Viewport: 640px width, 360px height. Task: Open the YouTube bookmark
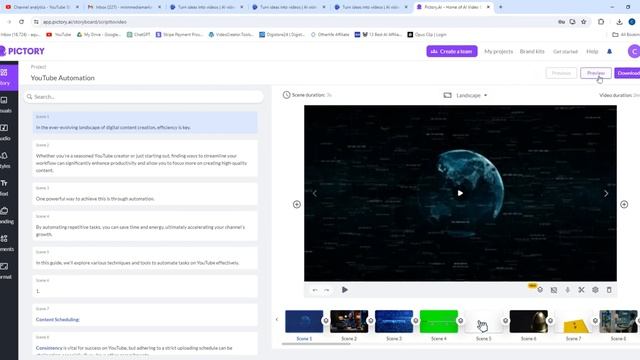coord(59,35)
